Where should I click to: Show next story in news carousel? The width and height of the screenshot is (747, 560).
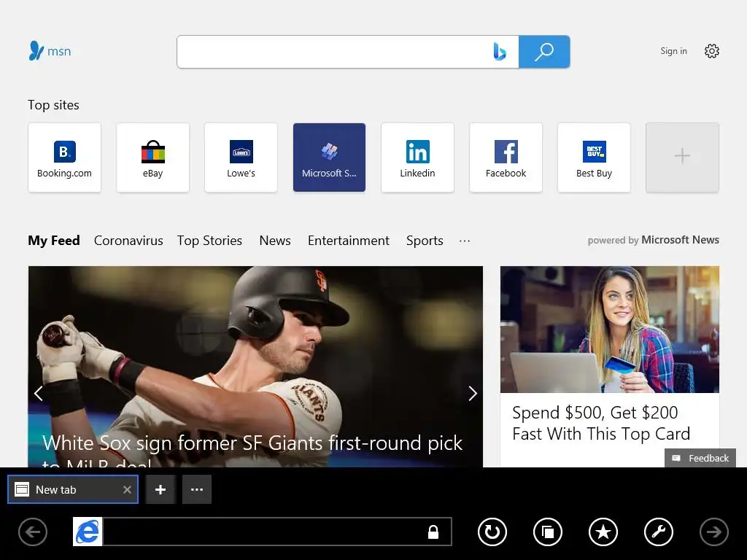tap(472, 393)
